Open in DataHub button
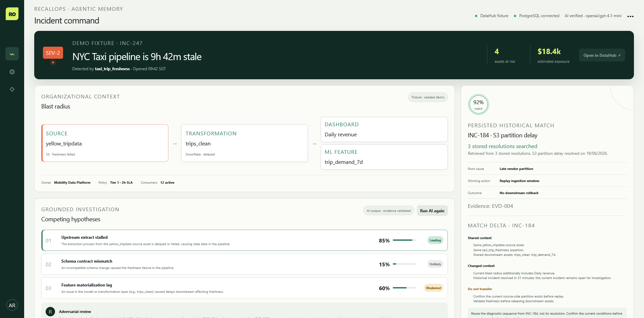Viewport: 644px width, 318px height. (602, 55)
